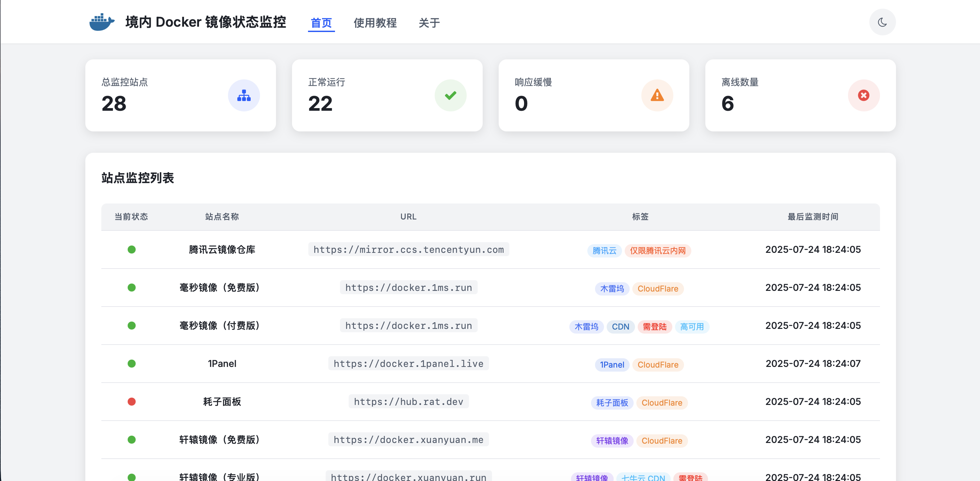The width and height of the screenshot is (980, 481).
Task: Click the URL column header
Action: tap(408, 217)
